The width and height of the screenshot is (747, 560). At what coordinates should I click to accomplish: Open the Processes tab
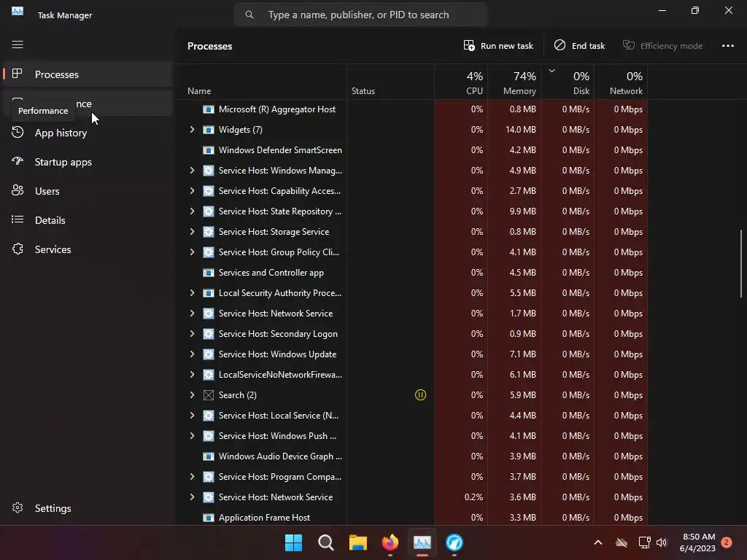[88, 74]
